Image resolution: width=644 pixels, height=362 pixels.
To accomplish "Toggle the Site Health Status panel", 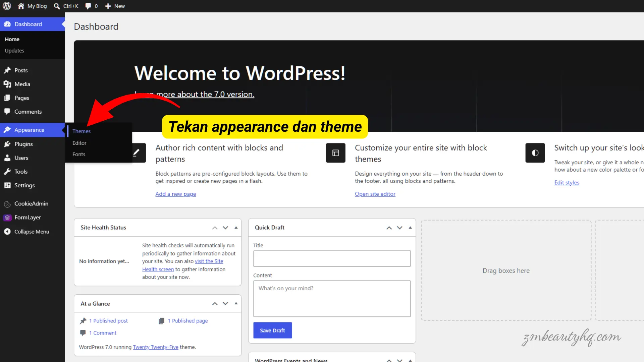I will 236,228.
